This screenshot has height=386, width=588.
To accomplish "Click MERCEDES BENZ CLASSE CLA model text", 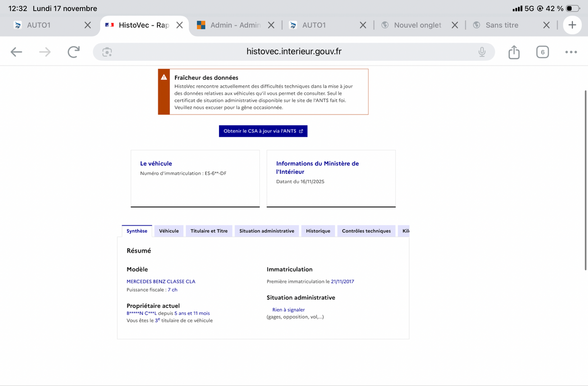I will pos(161,282).
